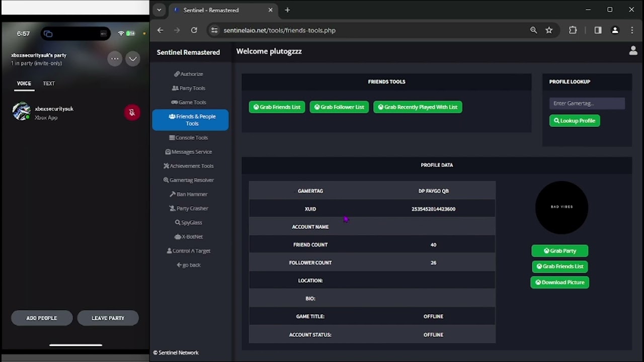Image resolution: width=644 pixels, height=362 pixels.
Task: Bookmark this page with star icon
Action: 549,30
